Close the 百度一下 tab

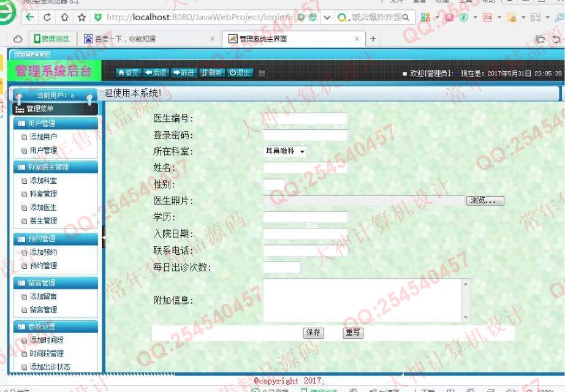tap(212, 39)
